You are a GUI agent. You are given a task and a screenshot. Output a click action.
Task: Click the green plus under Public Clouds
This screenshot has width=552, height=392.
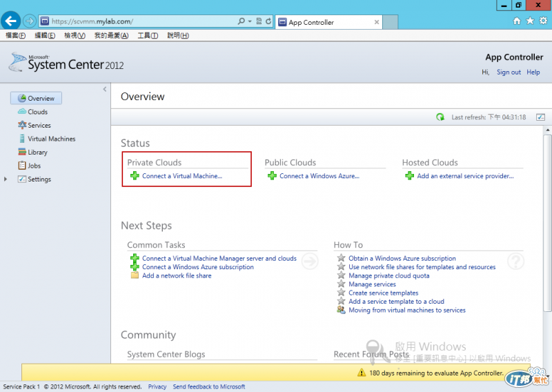pyautogui.click(x=272, y=175)
